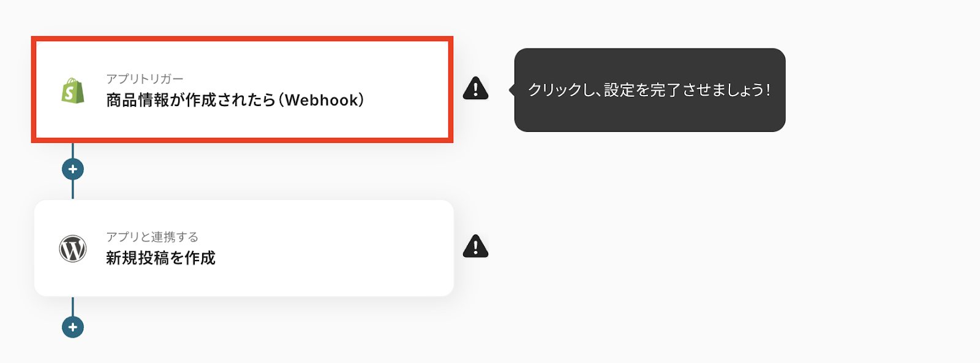This screenshot has width=980, height=363.
Task: Click the WordPress logo icon
Action: (x=73, y=248)
